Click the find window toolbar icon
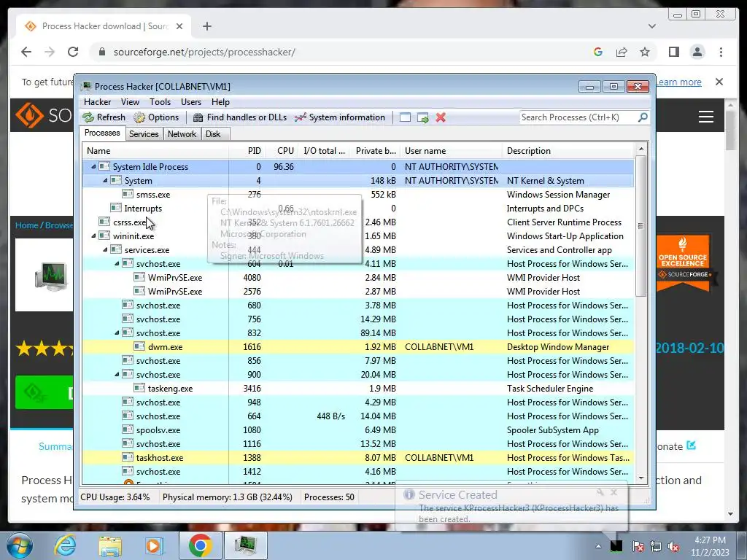The image size is (747, 560). tap(405, 117)
